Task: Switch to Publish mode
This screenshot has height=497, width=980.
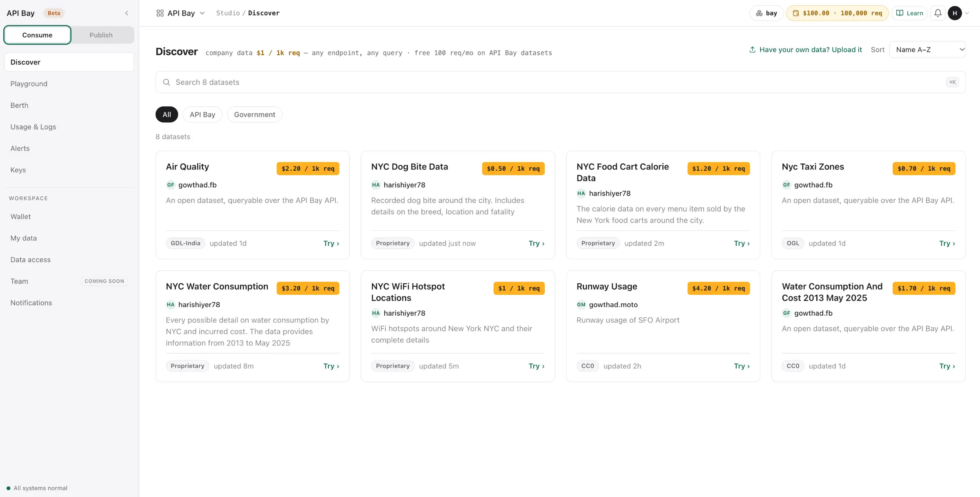Action: point(101,35)
